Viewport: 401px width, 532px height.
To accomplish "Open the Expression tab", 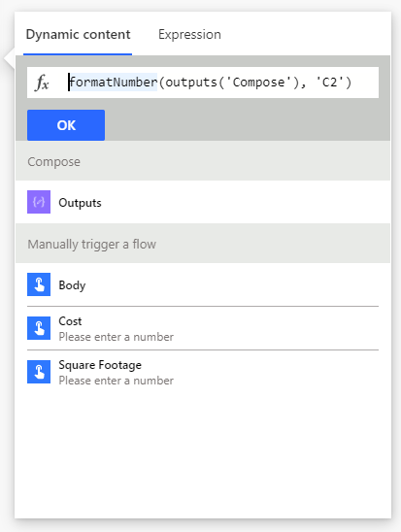I will coord(189,35).
